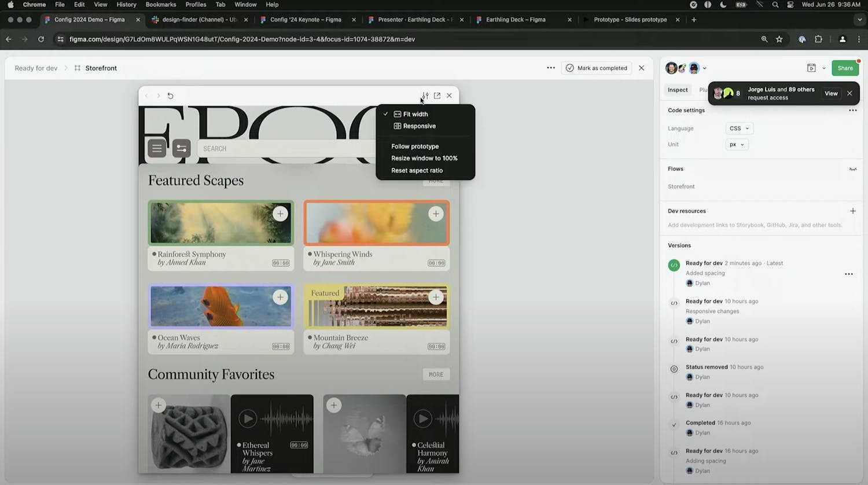This screenshot has height=485, width=868.
Task: Add a dev resource with plus icon
Action: (852, 211)
